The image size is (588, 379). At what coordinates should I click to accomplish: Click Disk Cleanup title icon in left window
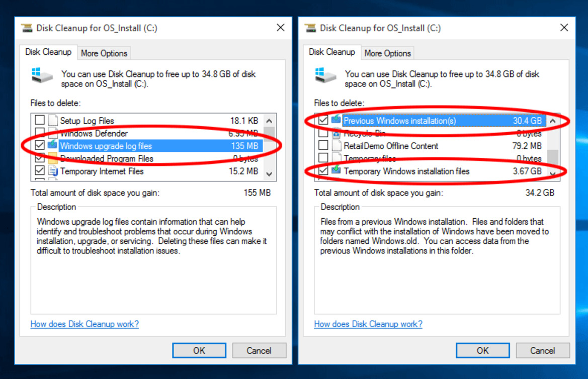tap(27, 28)
